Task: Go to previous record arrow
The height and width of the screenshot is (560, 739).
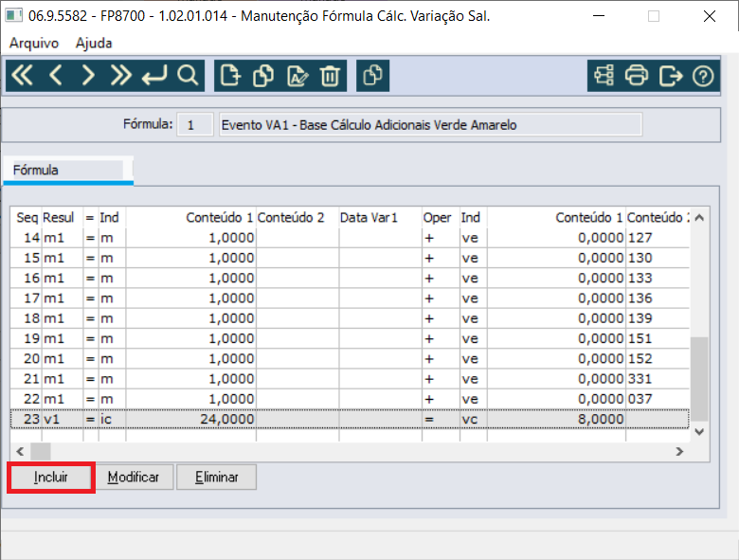Action: [x=56, y=76]
